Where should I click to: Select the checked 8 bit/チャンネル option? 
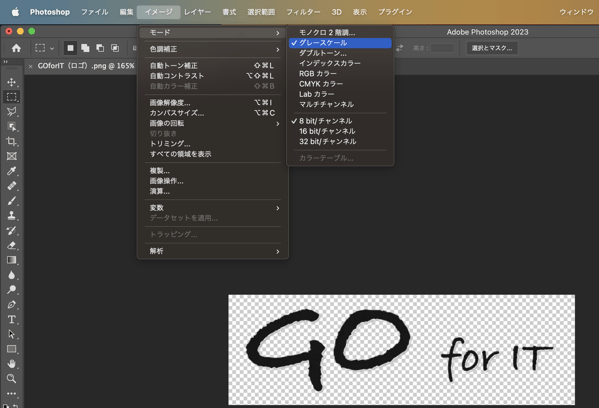tap(340, 121)
